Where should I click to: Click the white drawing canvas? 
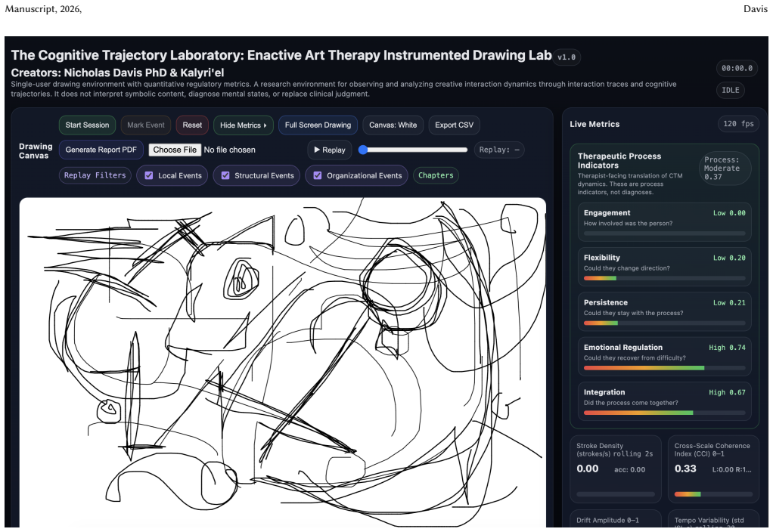tap(282, 362)
